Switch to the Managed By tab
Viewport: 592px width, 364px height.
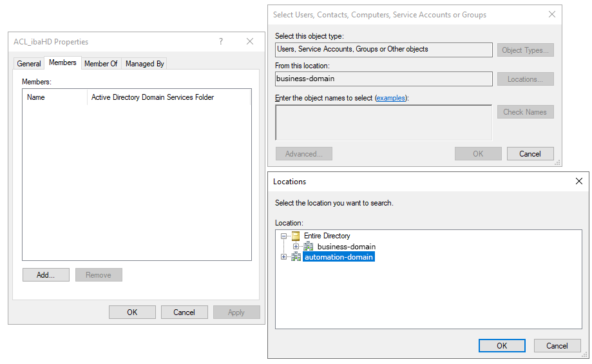click(x=145, y=64)
